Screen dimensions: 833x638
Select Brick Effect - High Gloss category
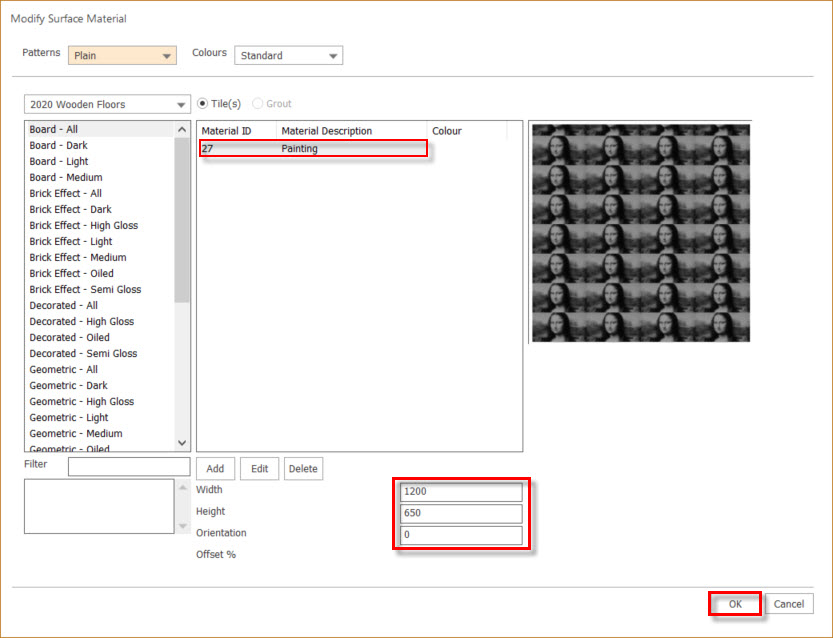(x=100, y=225)
